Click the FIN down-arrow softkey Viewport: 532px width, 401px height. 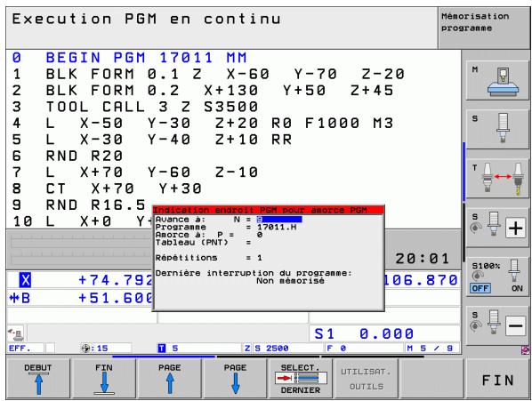point(104,379)
